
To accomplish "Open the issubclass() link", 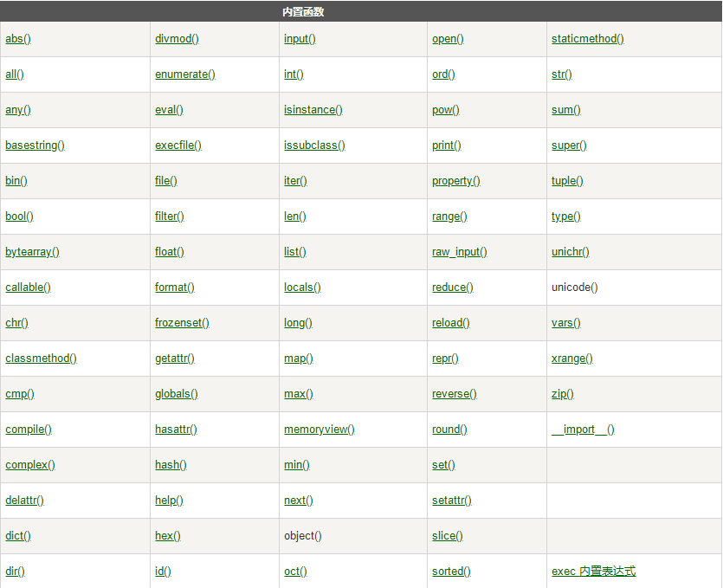I will click(314, 145).
